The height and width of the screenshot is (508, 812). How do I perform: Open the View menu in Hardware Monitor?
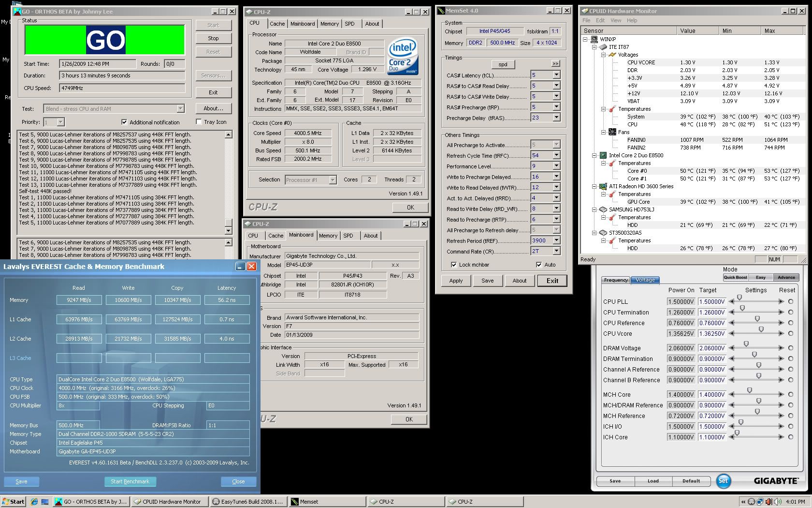click(615, 20)
